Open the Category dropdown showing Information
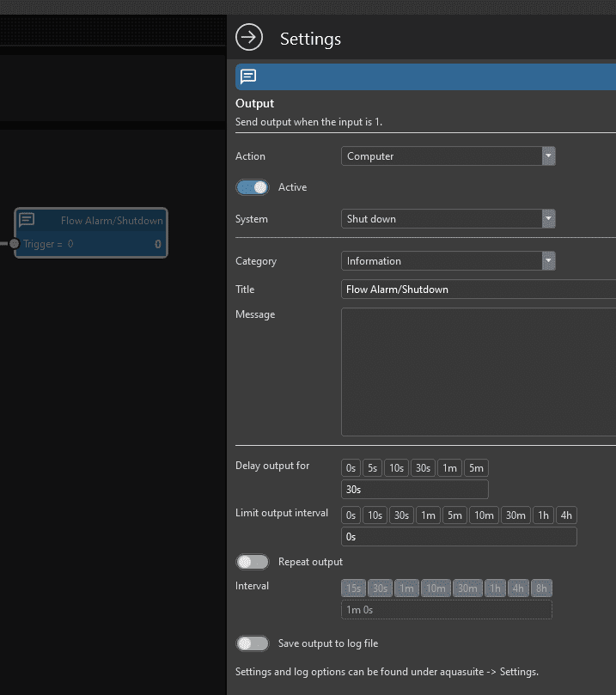Screen dimensions: 616x695 (x=448, y=261)
